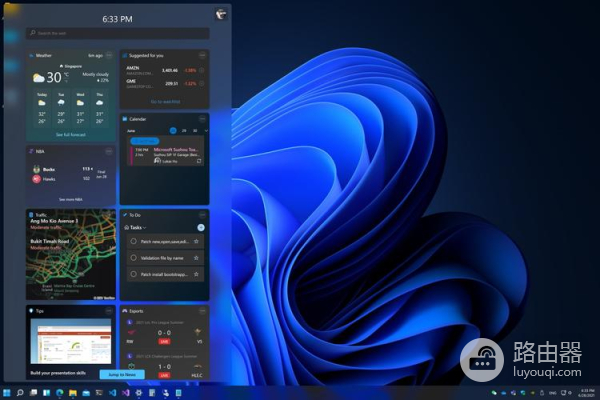Expand the Calendar month chevron

pyautogui.click(x=206, y=131)
